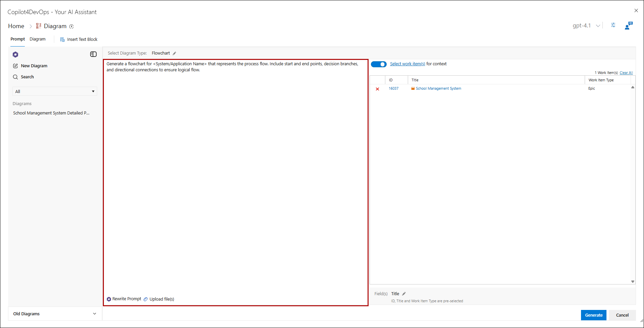
Task: Click the Select work item(s) link
Action: click(x=407, y=64)
